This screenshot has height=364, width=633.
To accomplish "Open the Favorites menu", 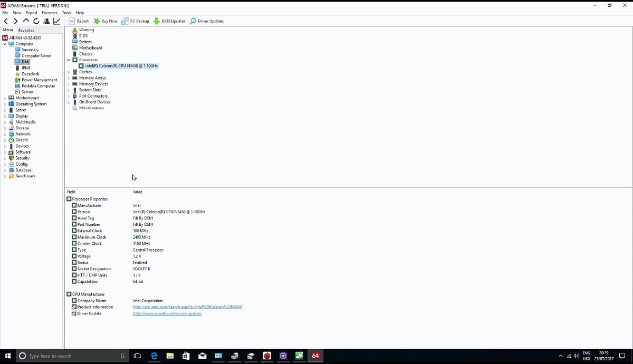I will tap(50, 13).
